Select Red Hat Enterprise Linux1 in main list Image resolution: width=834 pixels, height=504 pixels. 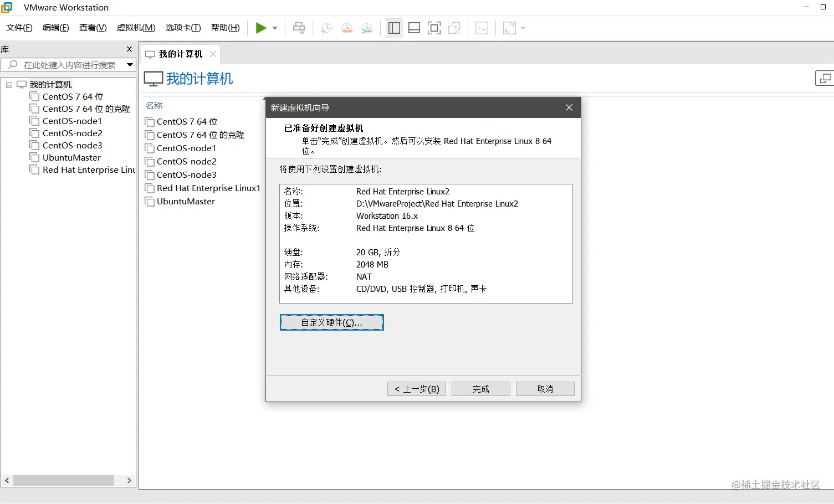click(208, 188)
